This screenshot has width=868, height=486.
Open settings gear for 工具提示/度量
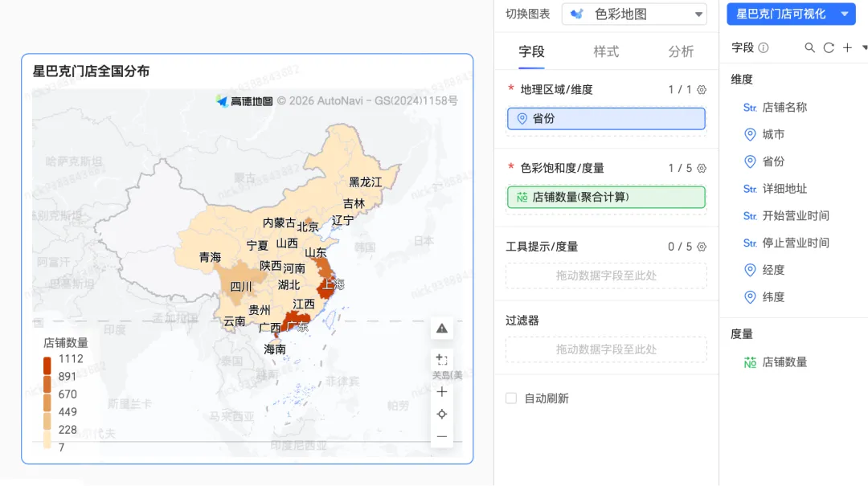(702, 247)
